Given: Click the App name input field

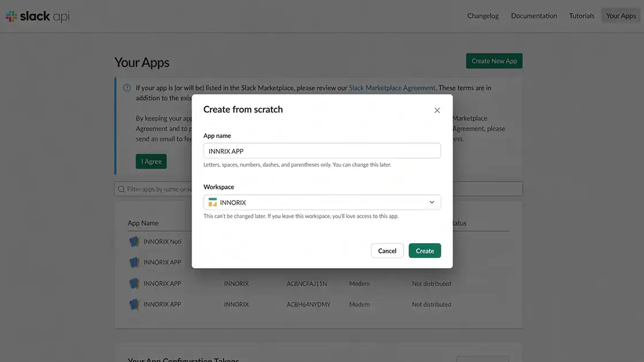Looking at the screenshot, I should (322, 151).
